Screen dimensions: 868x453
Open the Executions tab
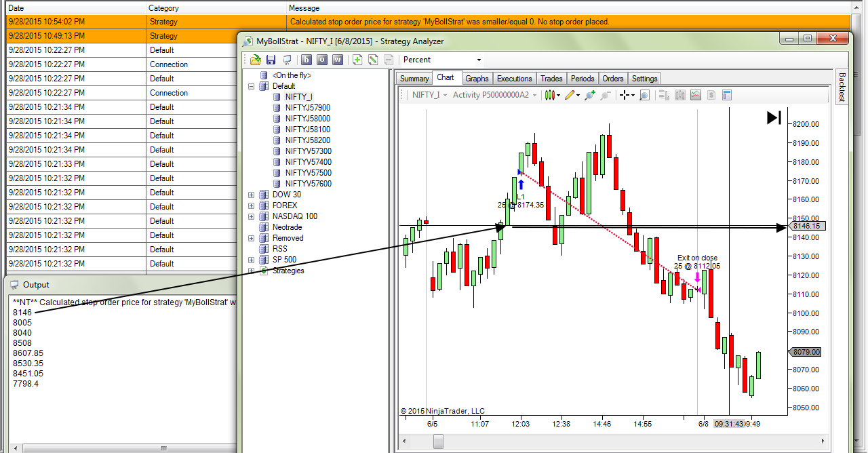(x=515, y=79)
